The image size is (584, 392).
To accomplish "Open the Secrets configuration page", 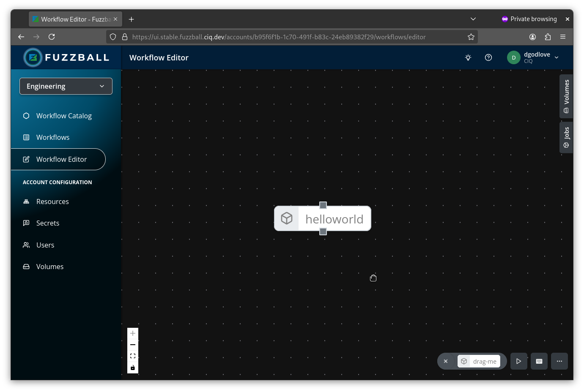I will (x=48, y=223).
